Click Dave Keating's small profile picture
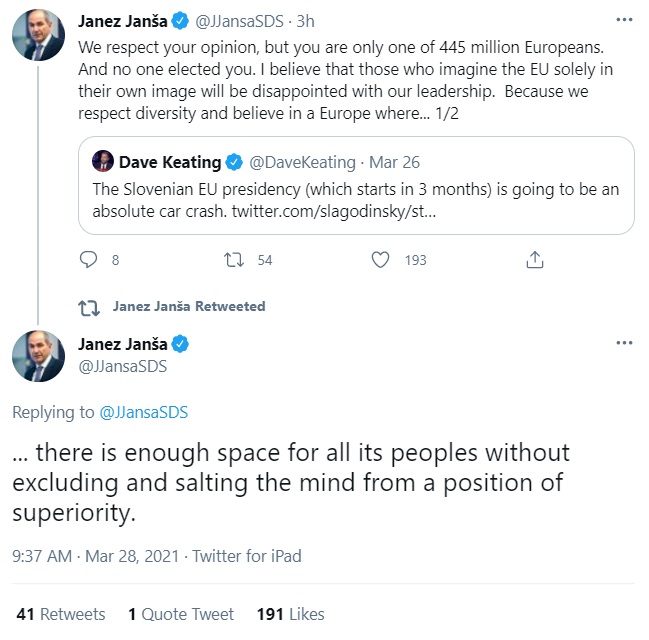Viewport: 649px width, 640px height. (103, 161)
